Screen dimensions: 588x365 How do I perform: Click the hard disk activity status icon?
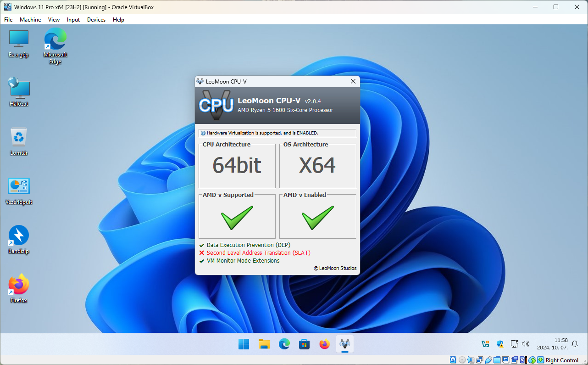[x=453, y=360]
